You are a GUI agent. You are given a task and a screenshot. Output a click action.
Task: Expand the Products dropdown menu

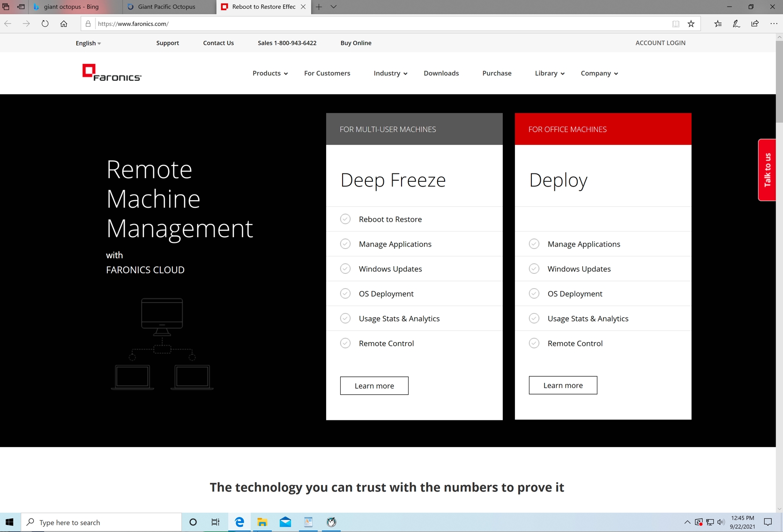click(270, 73)
